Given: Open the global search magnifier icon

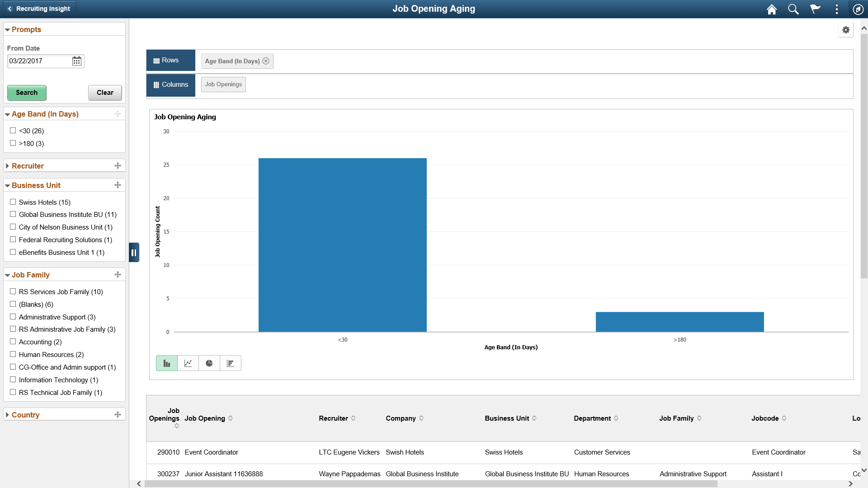Looking at the screenshot, I should 793,9.
